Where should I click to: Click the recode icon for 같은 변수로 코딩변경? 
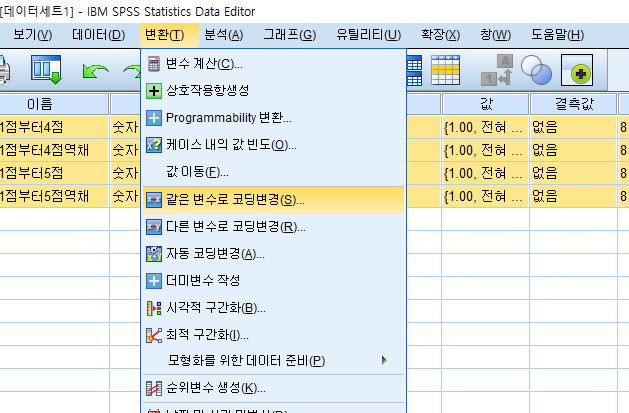(154, 200)
